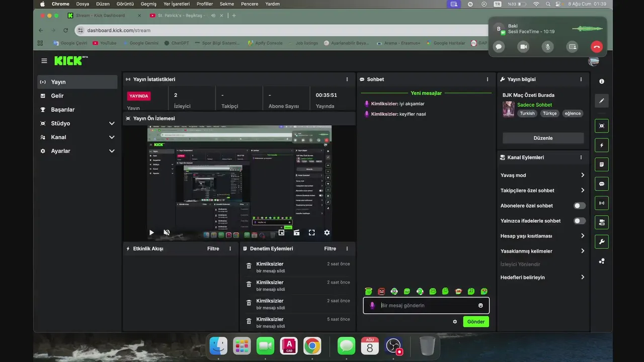
Task: Click the Gönder send button
Action: point(476,322)
